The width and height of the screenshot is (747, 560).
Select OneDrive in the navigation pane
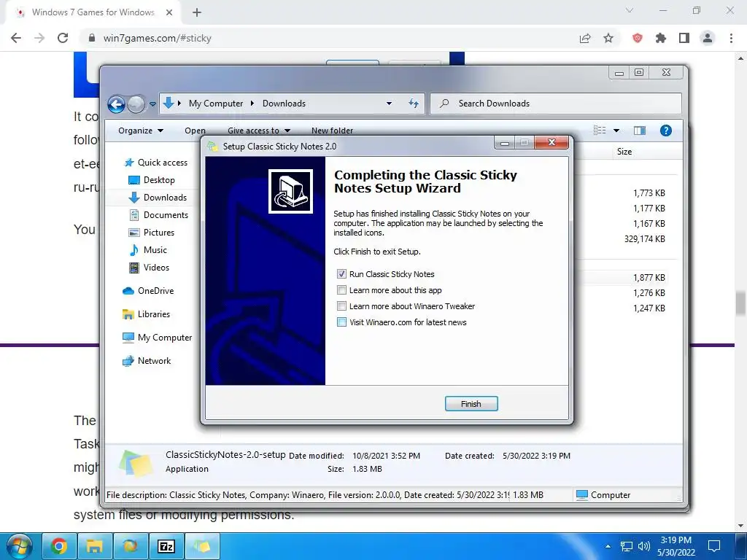click(x=148, y=290)
